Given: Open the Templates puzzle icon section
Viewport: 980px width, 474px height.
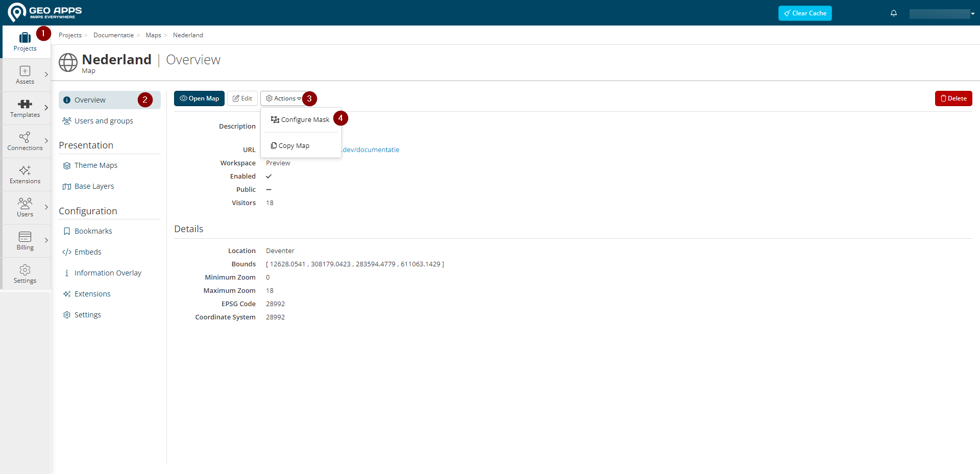Looking at the screenshot, I should (24, 108).
